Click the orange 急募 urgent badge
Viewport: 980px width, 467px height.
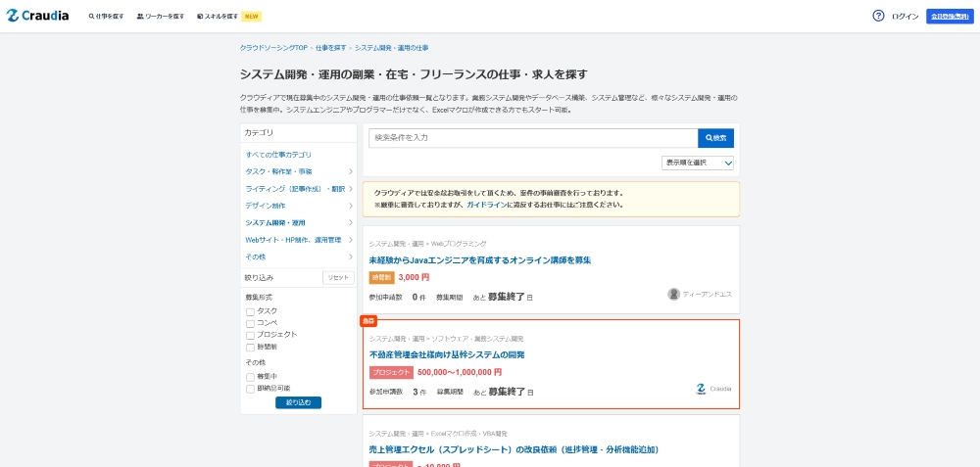click(369, 320)
